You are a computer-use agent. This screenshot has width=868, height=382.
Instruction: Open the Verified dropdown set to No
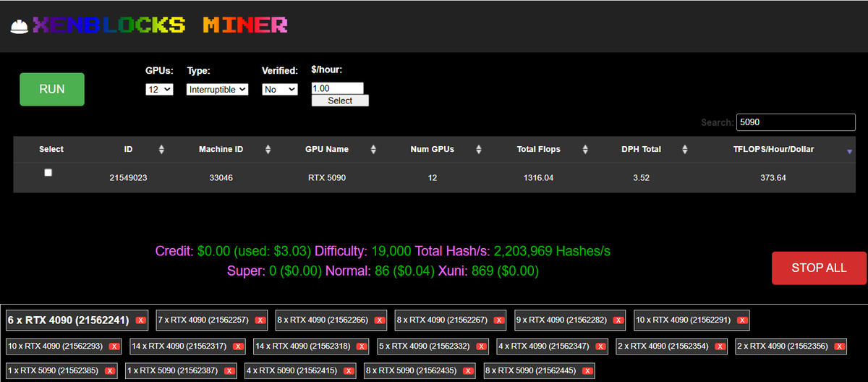[x=280, y=89]
